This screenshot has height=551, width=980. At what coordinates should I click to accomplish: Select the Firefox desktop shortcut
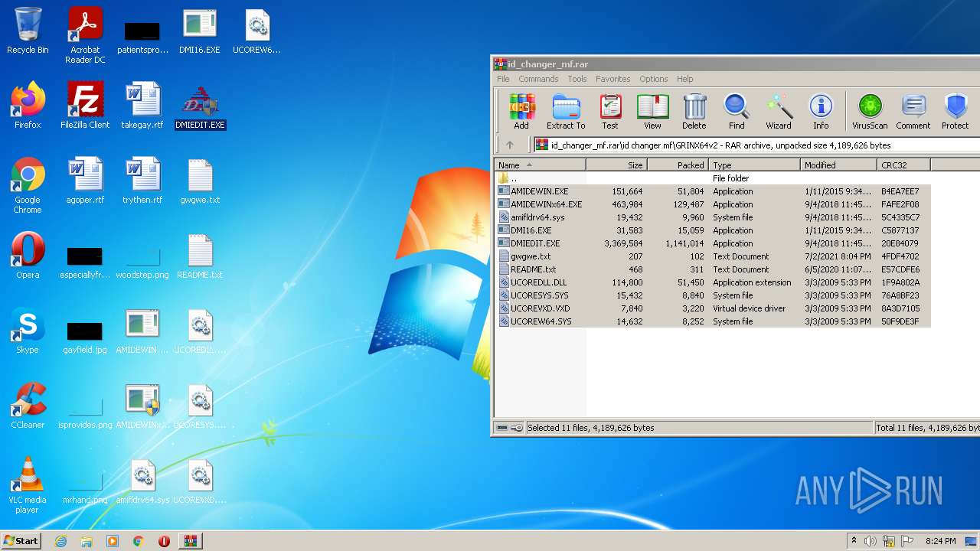coord(28,105)
